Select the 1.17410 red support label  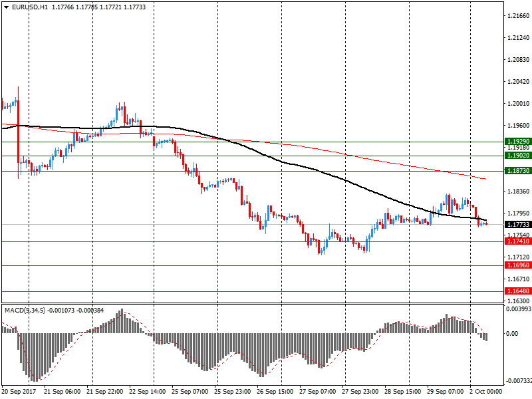(518, 241)
